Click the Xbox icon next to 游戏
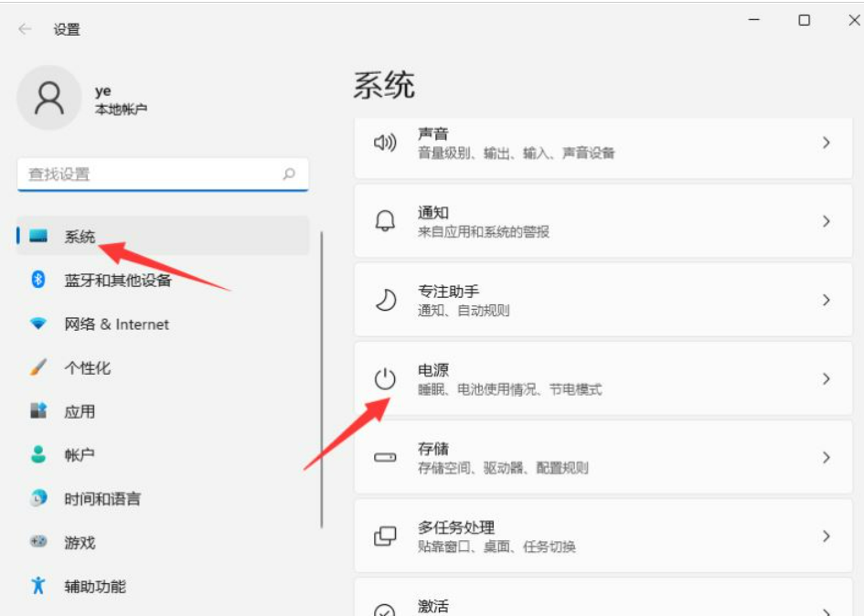Image resolution: width=864 pixels, height=616 pixels. point(37,543)
